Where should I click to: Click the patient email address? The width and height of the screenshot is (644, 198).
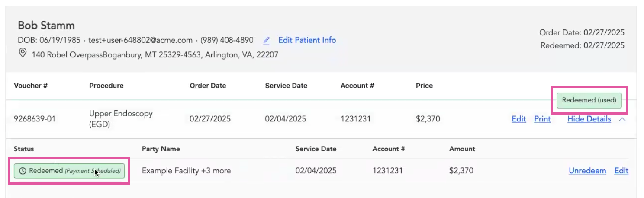click(140, 40)
